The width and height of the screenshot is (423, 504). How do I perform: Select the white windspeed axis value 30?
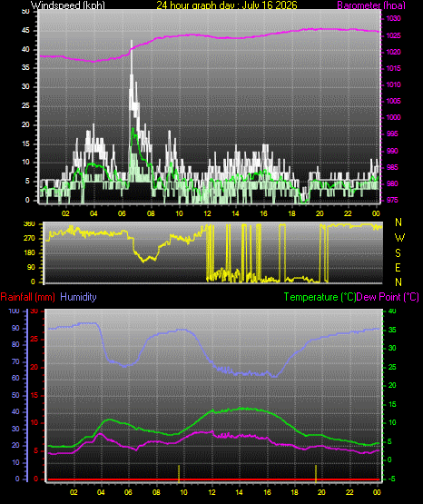click(25, 86)
